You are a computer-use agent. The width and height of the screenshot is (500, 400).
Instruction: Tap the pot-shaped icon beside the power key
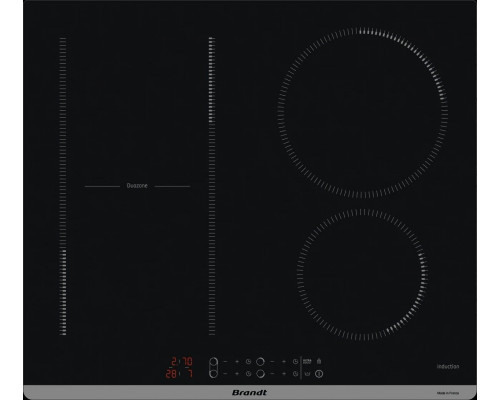point(307,374)
